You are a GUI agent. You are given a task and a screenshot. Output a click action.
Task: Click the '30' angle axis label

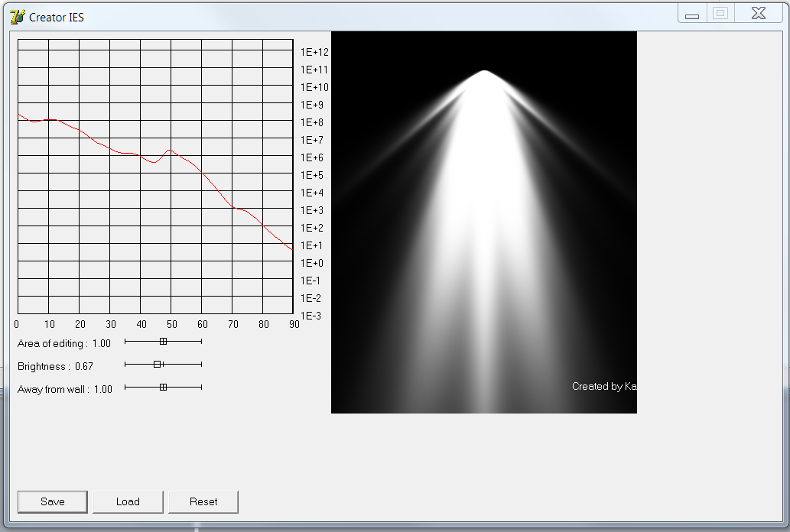tap(111, 324)
